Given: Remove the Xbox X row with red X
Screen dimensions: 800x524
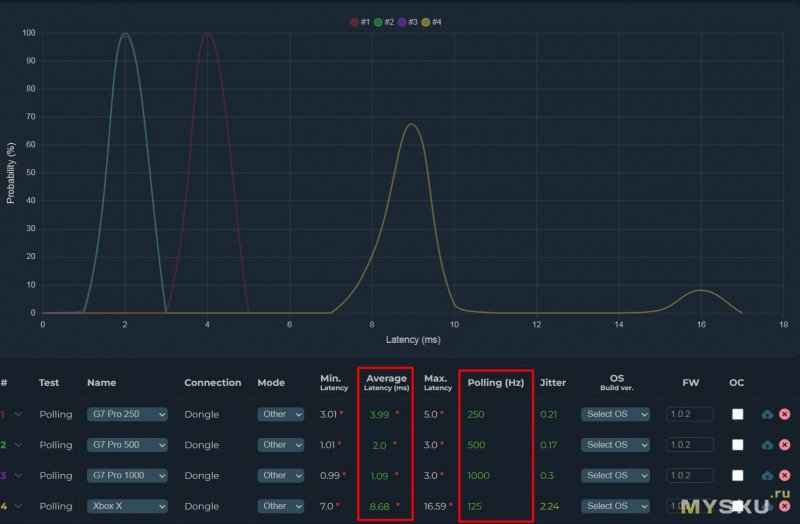Looking at the screenshot, I should pos(784,507).
